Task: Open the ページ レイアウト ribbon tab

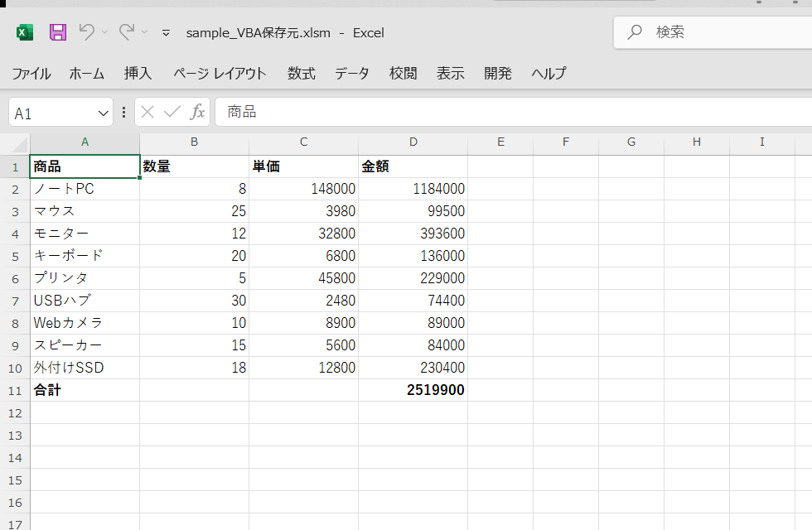Action: 220,74
